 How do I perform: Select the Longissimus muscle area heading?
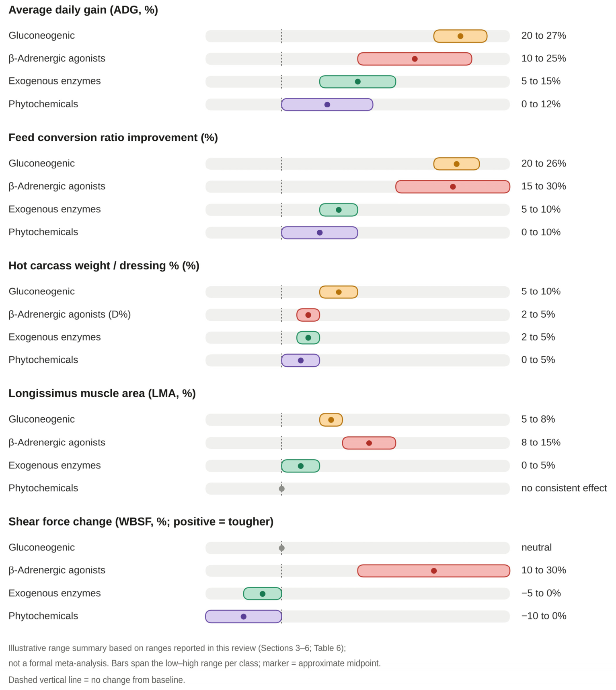pos(102,393)
